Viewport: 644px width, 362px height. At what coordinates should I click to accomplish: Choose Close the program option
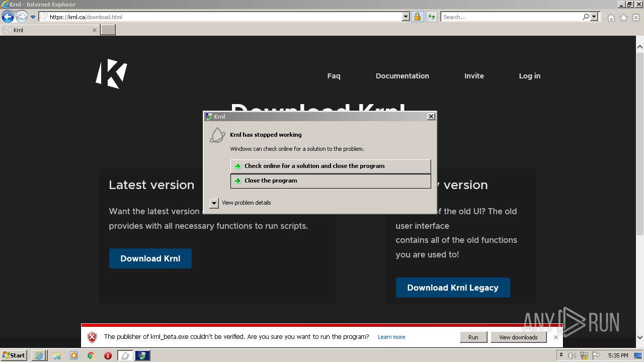[x=331, y=181]
